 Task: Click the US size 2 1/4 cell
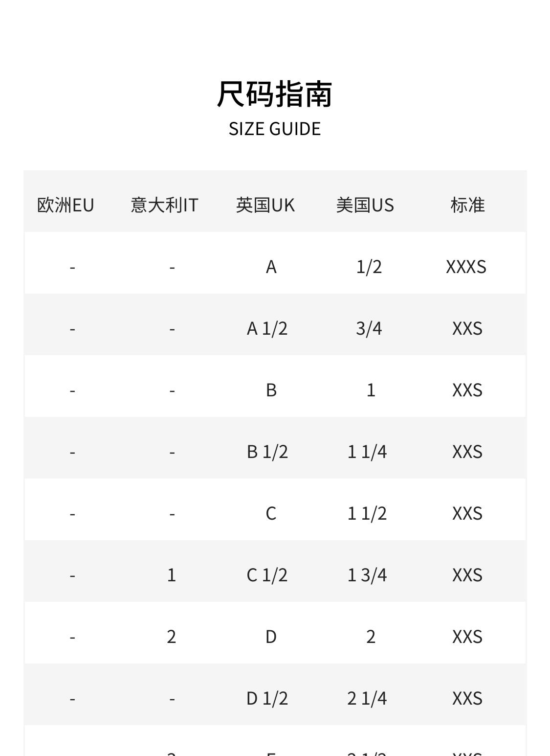click(367, 698)
